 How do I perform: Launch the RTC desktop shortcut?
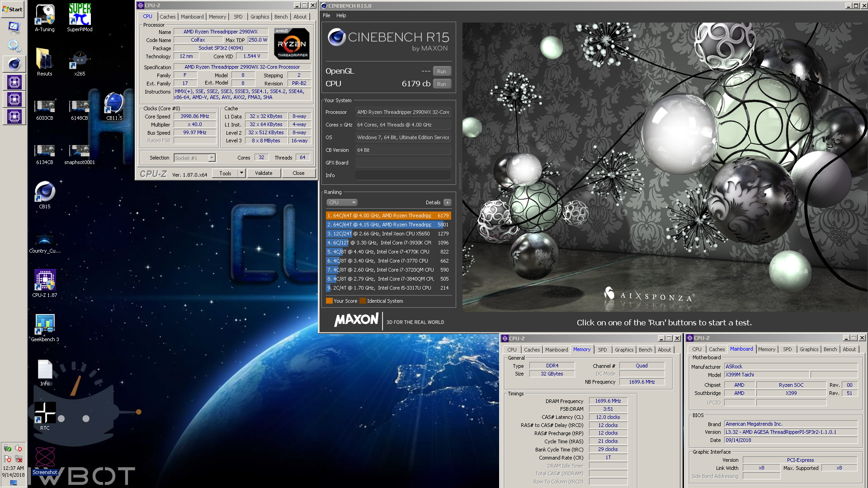(45, 416)
